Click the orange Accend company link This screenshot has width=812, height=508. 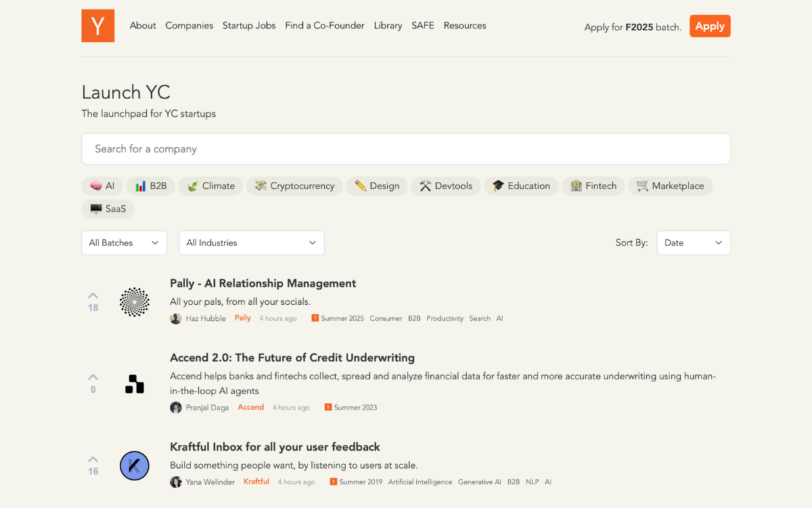[251, 408]
